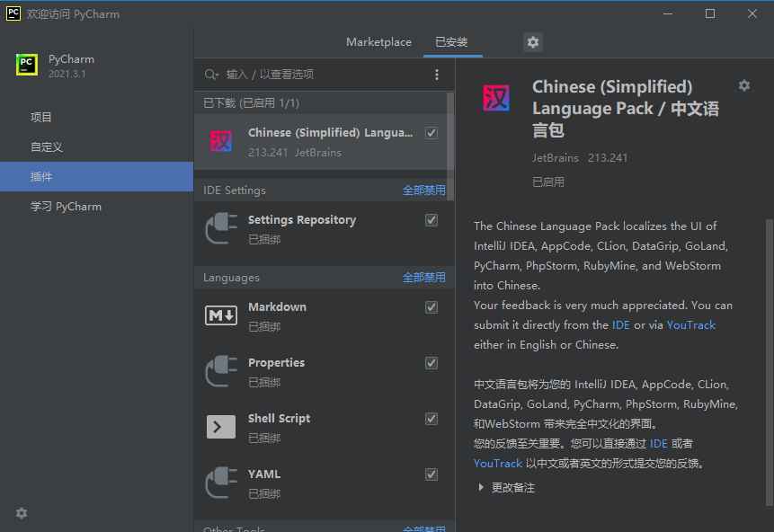Toggle the Settings Repository checkbox

pos(431,219)
